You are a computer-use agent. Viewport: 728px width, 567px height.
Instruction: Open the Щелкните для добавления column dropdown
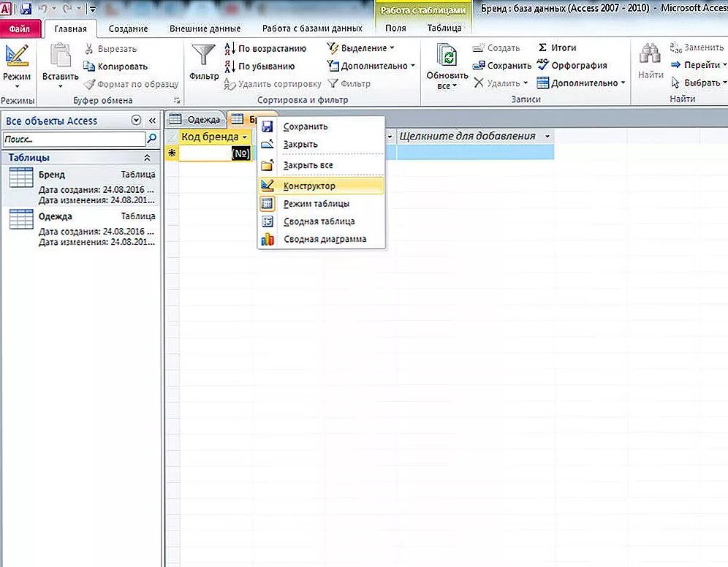click(x=547, y=137)
